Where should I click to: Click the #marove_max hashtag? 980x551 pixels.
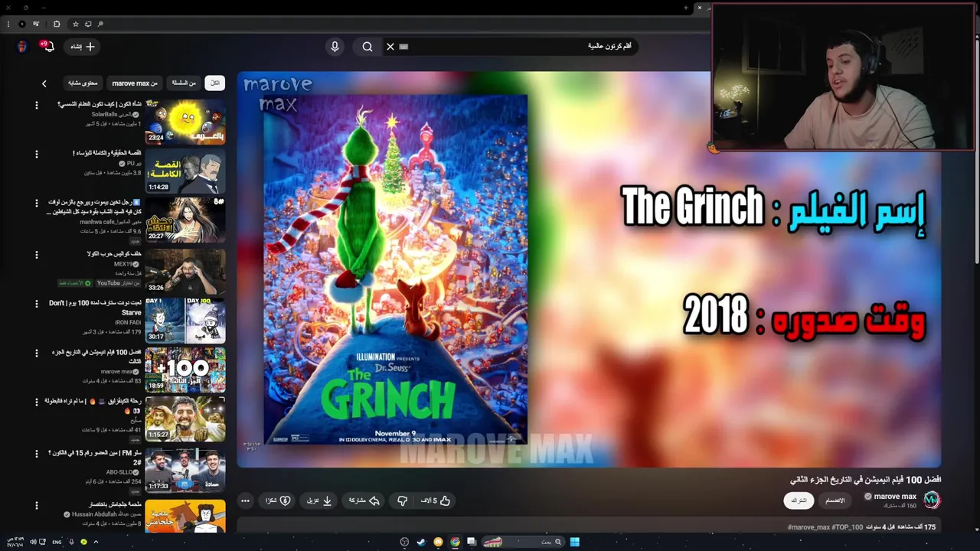808,527
